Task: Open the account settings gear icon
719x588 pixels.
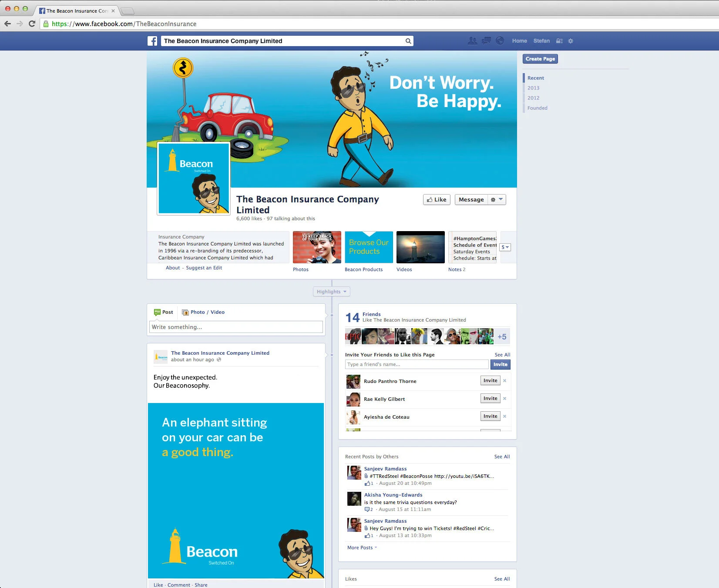Action: (571, 40)
